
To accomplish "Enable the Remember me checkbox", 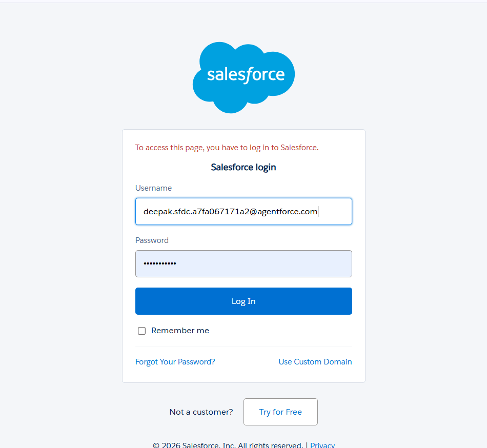I will (x=141, y=331).
